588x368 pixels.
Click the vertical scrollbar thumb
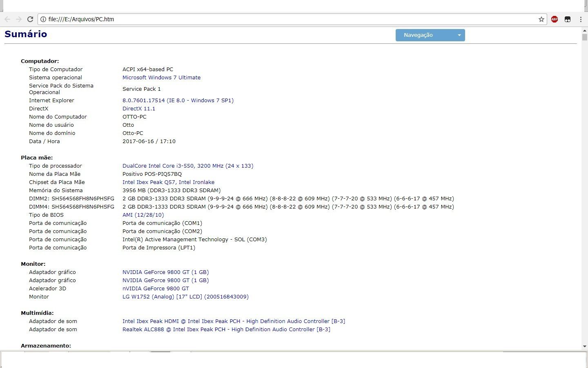coord(585,37)
